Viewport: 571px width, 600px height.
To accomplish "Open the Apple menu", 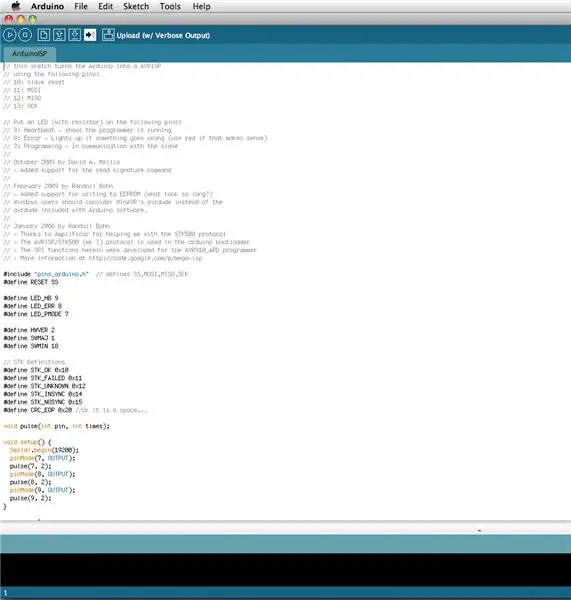I will (x=16, y=6).
